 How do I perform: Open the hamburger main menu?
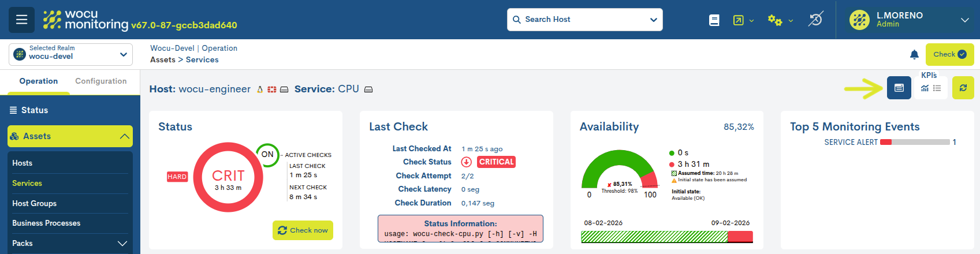[x=21, y=20]
